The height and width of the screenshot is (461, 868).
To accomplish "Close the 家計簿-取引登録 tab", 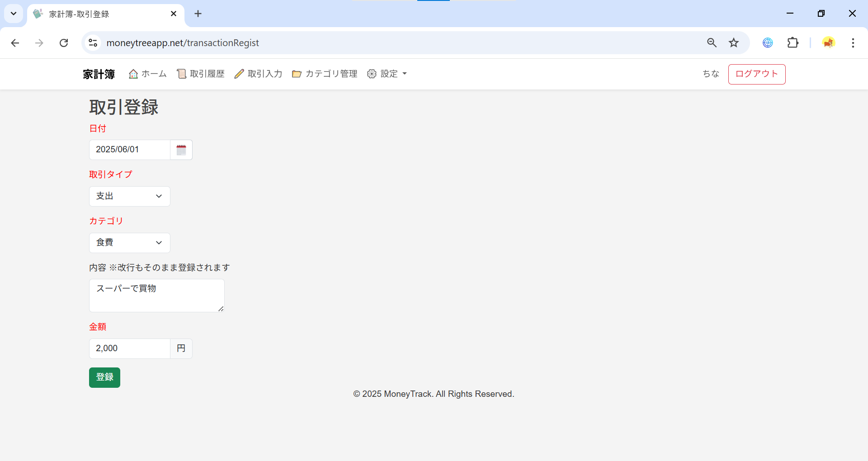I will point(174,14).
